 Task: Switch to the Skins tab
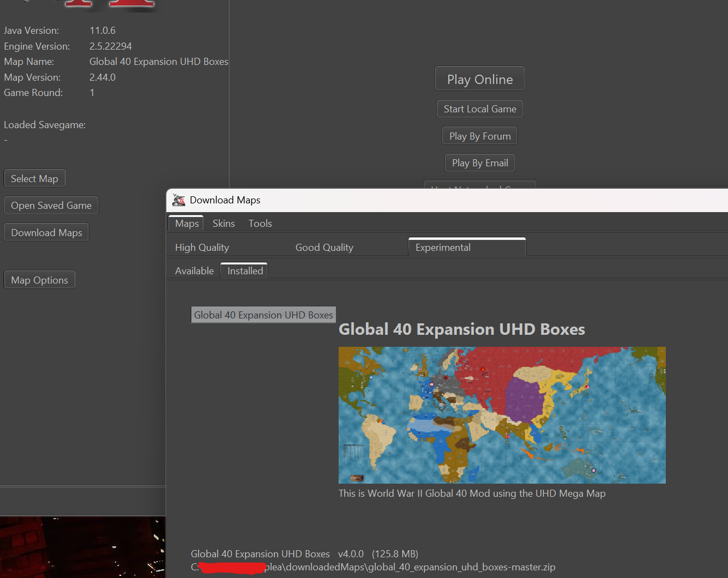point(224,224)
